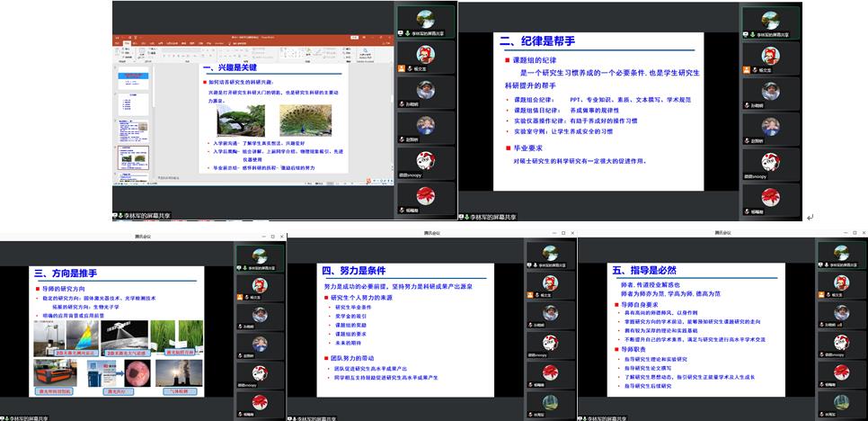The height and width of the screenshot is (421, 868).
Task: Click 杨文生's orange host badge beside 纪律是帮手 slide
Action: (x=748, y=68)
